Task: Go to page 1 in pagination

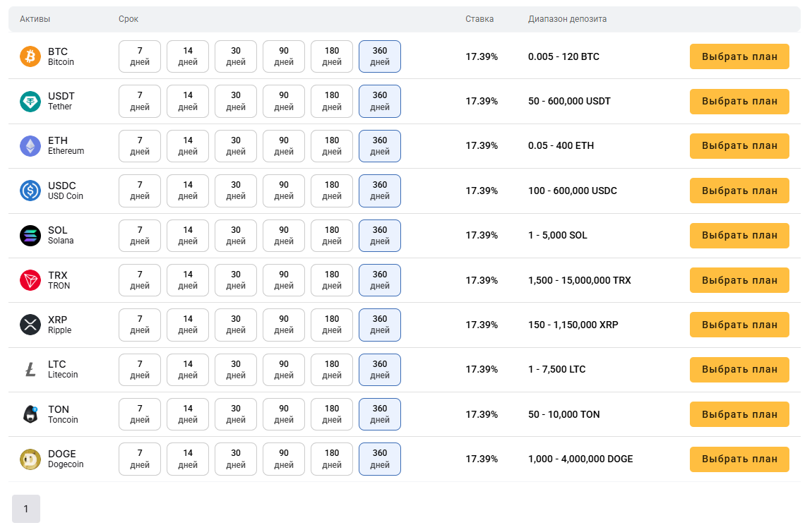Action: pos(26,509)
